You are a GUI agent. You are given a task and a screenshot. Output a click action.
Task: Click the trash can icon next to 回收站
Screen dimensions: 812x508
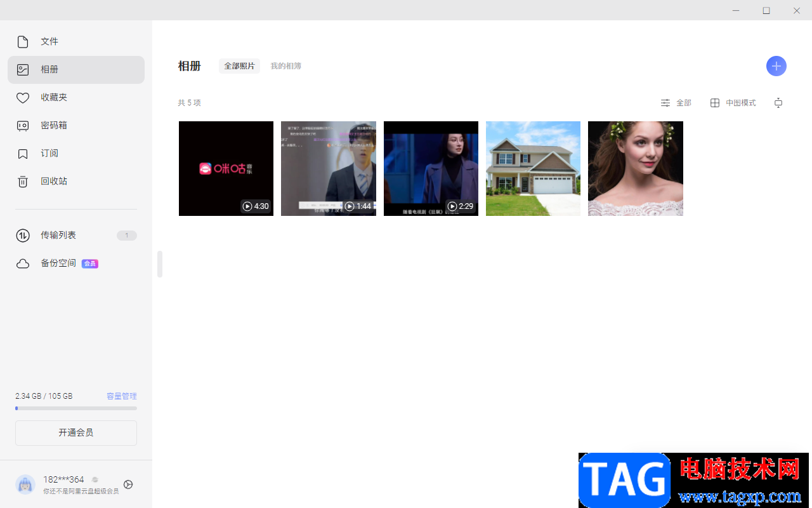pos(23,182)
